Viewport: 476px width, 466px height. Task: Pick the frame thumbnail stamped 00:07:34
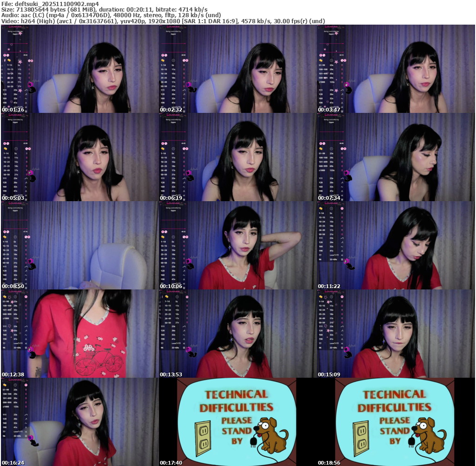click(396, 157)
